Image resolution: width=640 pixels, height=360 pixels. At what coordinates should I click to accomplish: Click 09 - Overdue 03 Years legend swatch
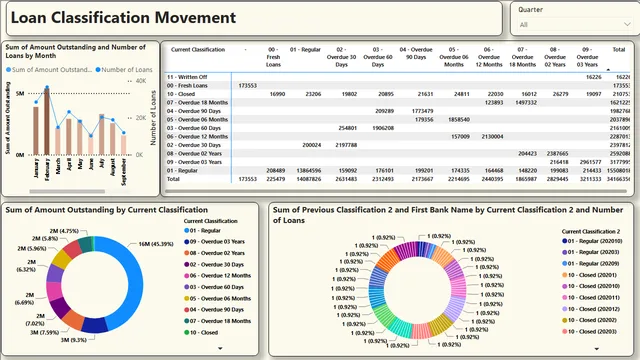click(x=187, y=242)
